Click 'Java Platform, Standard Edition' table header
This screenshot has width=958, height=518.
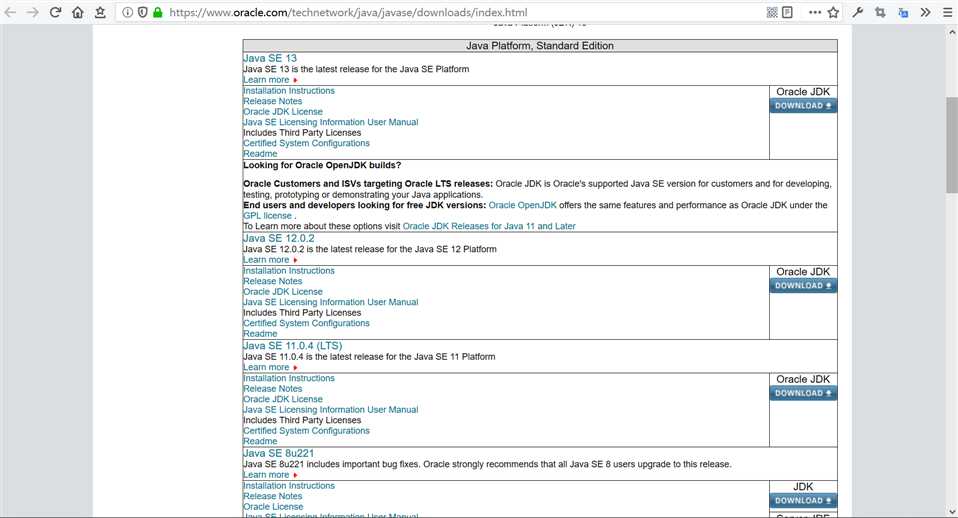(540, 46)
